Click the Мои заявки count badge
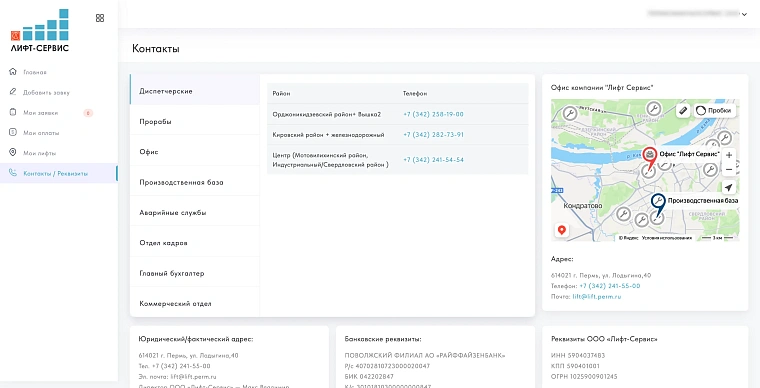Screen dimensions: 760x388 [88, 113]
